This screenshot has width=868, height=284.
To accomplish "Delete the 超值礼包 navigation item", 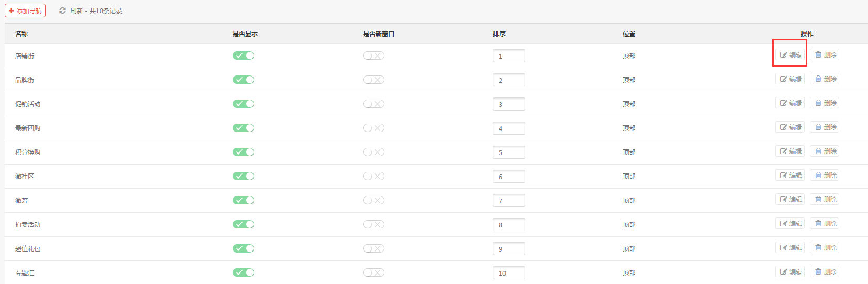I will tap(825, 247).
